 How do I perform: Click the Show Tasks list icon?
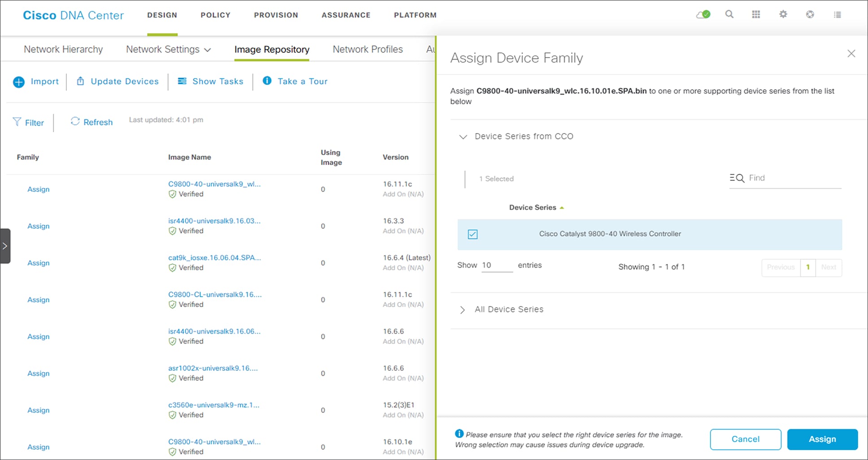[182, 81]
